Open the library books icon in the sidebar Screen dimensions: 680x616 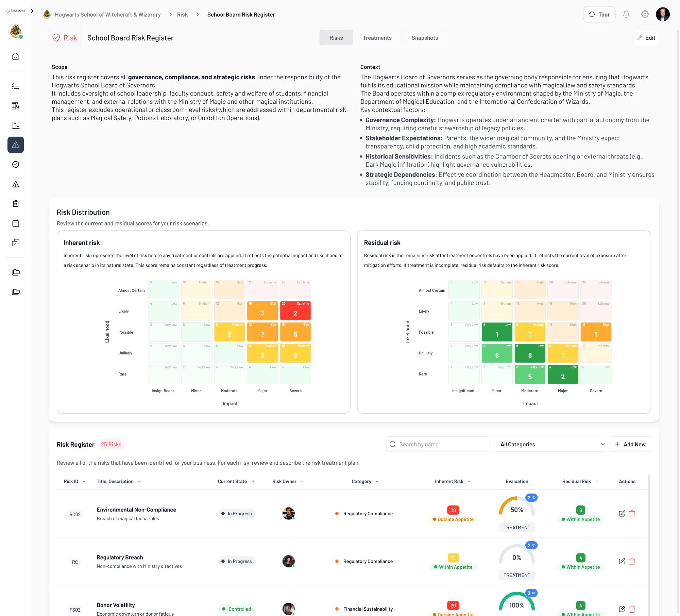(x=16, y=106)
